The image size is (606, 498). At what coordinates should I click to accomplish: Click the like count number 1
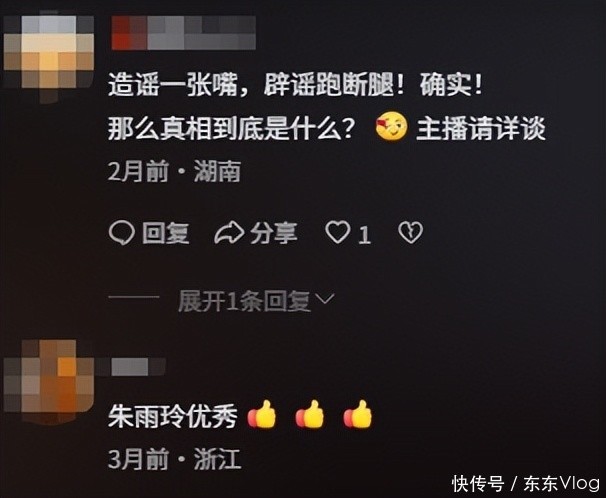(x=364, y=235)
